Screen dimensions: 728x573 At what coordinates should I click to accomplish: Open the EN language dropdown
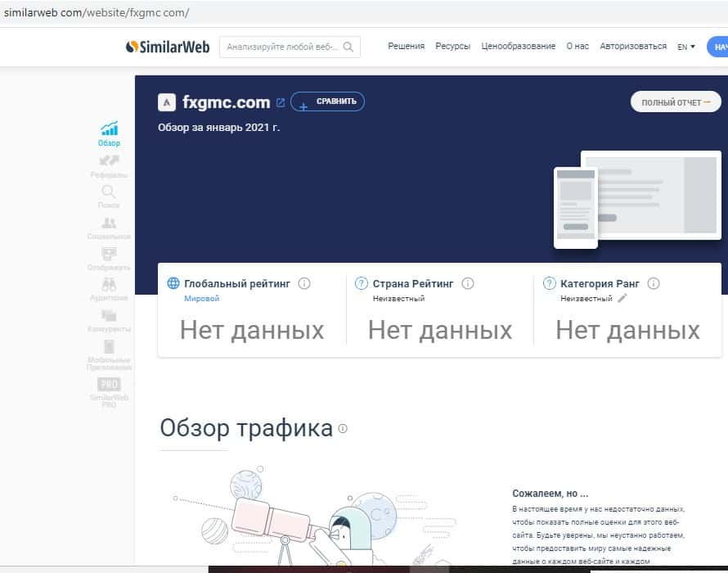tap(686, 47)
